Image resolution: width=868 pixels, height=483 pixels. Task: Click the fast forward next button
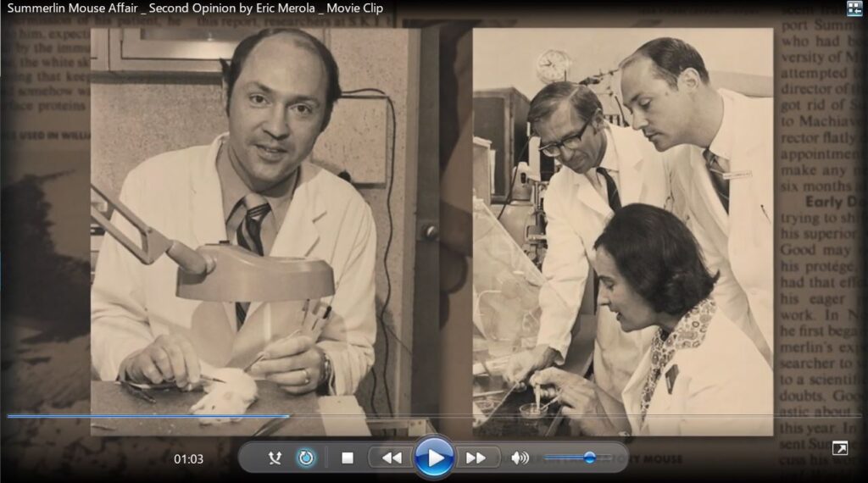pyautogui.click(x=476, y=458)
